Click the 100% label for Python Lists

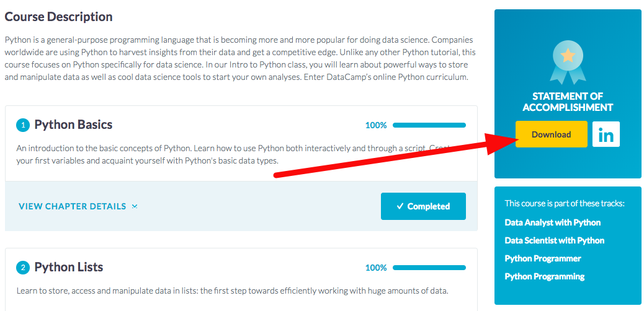376,268
